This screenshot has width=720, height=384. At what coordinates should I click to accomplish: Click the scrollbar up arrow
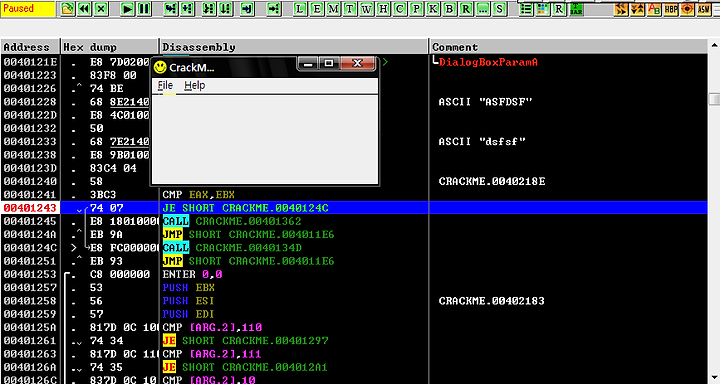(x=714, y=45)
